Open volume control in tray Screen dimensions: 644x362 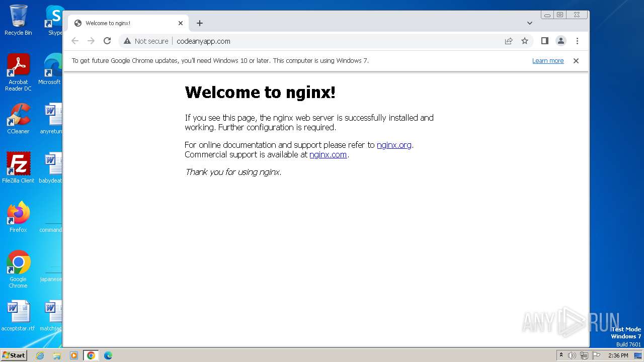(572, 355)
